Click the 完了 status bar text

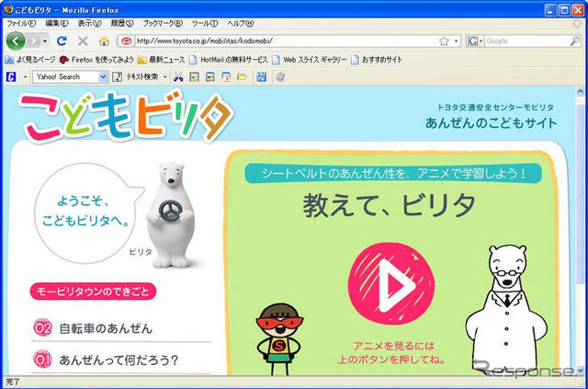pyautogui.click(x=13, y=383)
